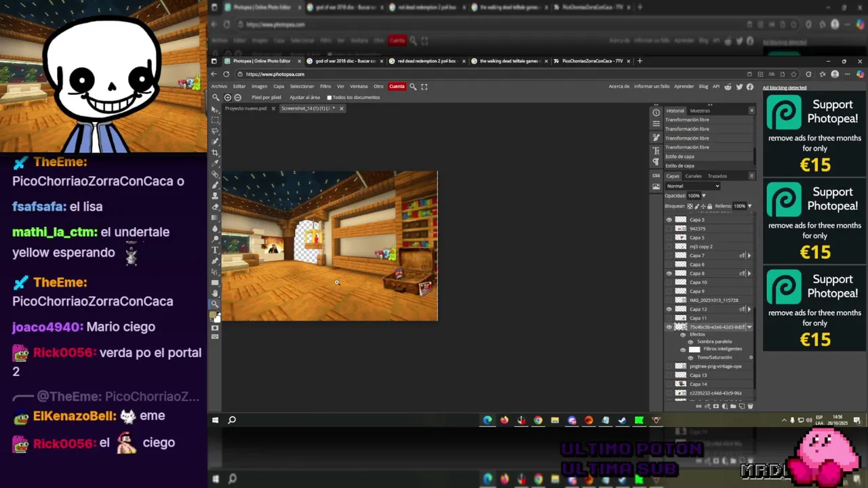Show layer Capa 5

coord(669,237)
